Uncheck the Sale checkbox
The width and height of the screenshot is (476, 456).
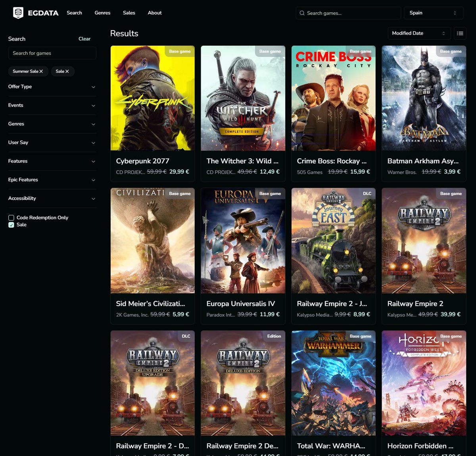[x=11, y=225]
